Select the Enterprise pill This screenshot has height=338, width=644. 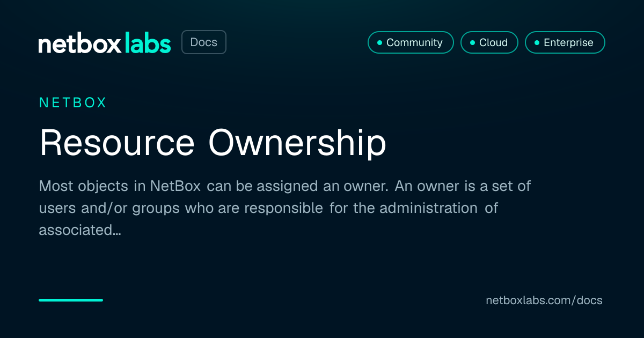pos(565,42)
